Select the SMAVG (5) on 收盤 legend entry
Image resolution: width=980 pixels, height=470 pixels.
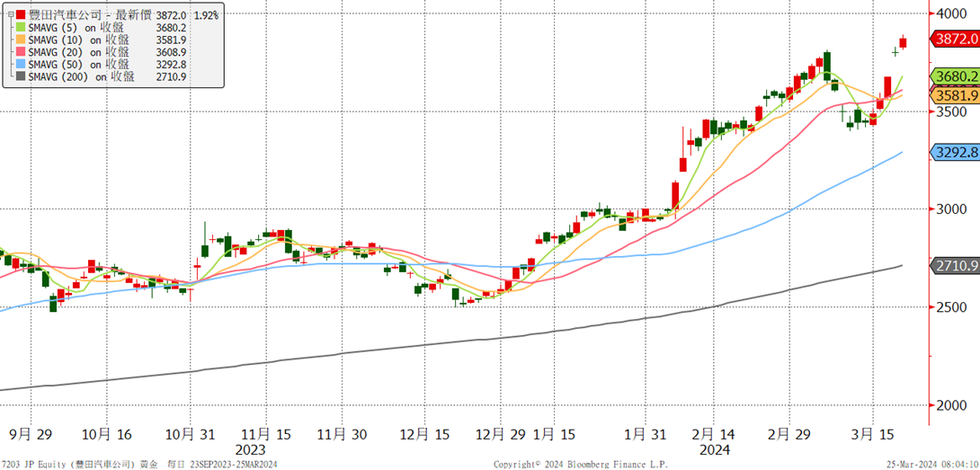tap(102, 27)
